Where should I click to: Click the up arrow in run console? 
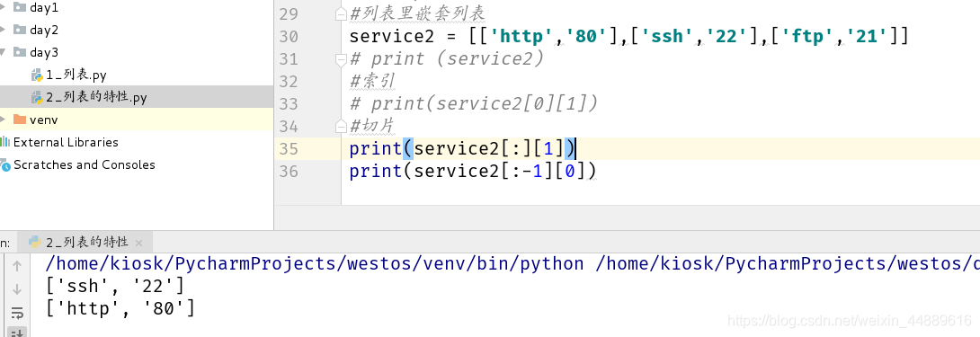coord(17,266)
